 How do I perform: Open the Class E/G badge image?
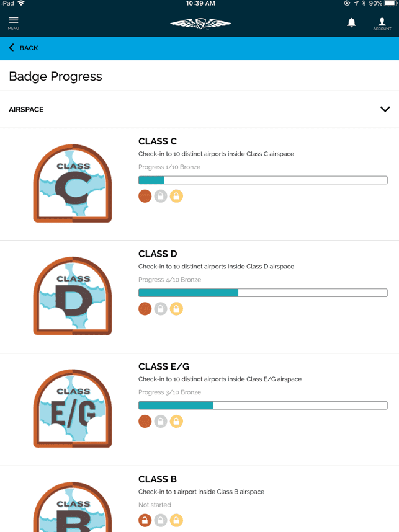tap(73, 409)
